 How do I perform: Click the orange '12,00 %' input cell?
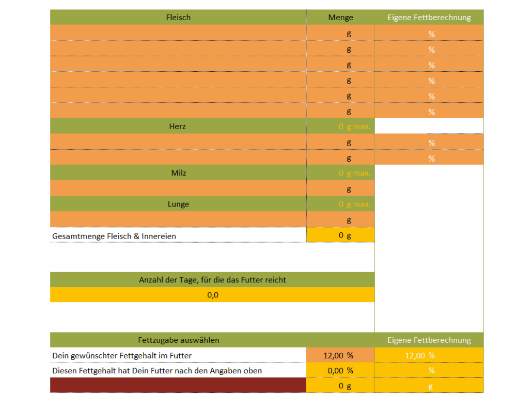coord(341,355)
